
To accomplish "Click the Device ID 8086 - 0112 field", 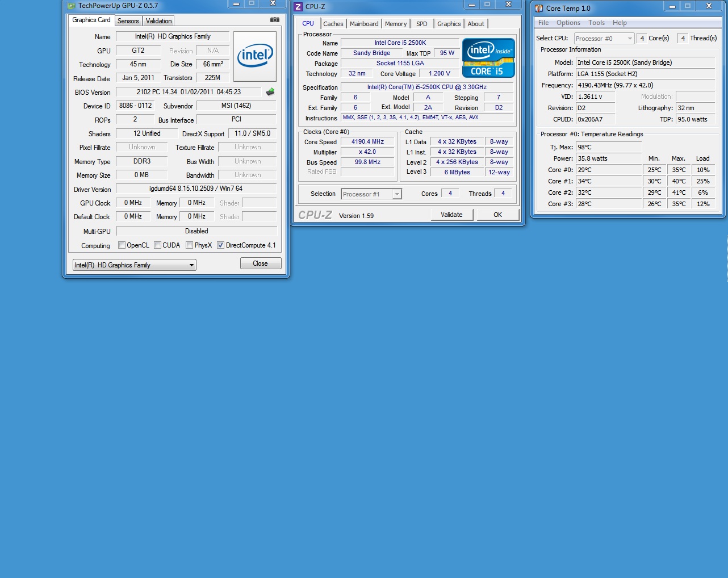I will 135,106.
